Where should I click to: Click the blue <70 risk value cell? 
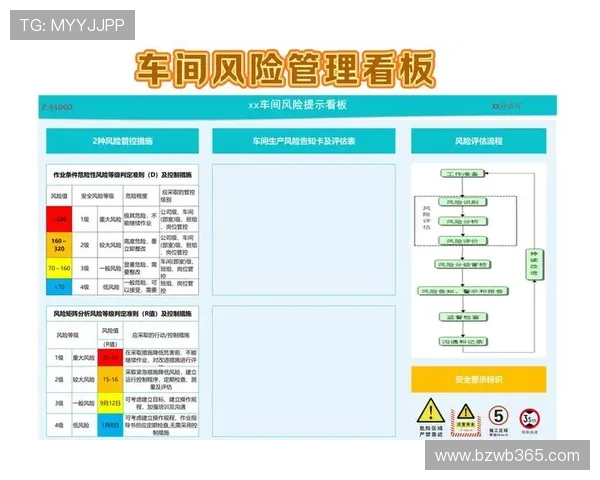coord(59,287)
